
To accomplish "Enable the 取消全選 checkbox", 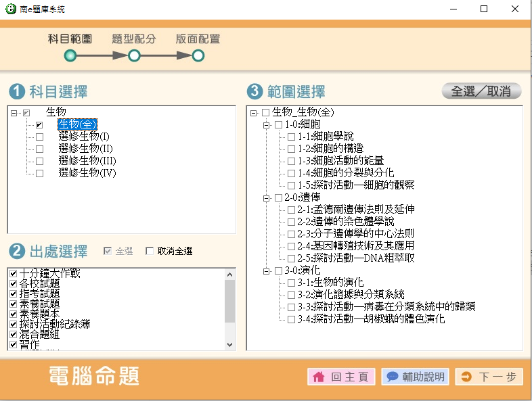I will click(150, 252).
